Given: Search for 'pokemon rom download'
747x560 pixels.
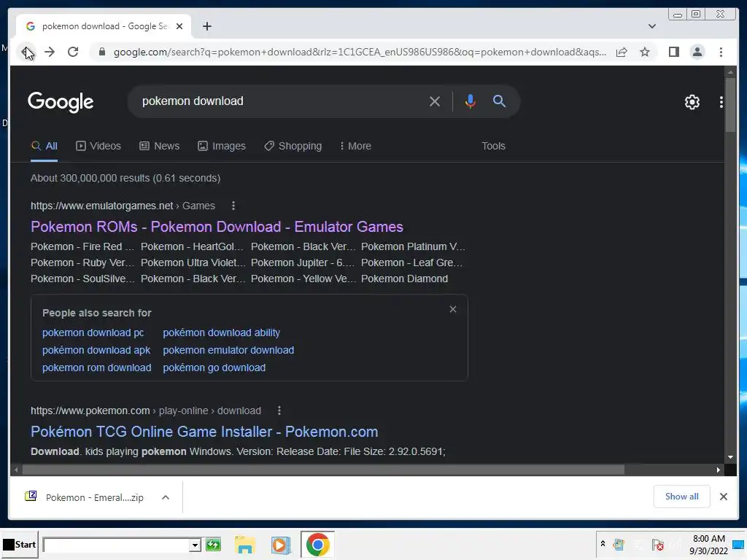Looking at the screenshot, I should click(97, 367).
